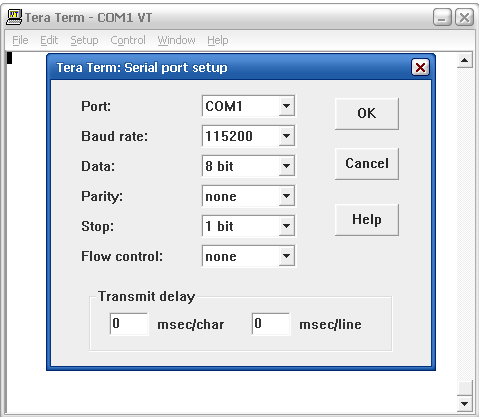Confirm settings with the OK button
This screenshot has width=479, height=417.
367,114
